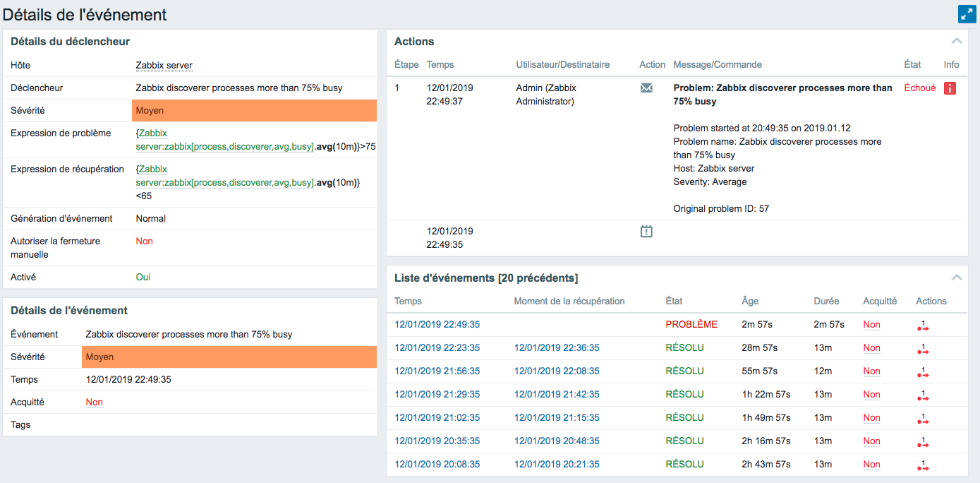Click the 'Severity: Average' message line
The image size is (980, 483).
point(710,182)
